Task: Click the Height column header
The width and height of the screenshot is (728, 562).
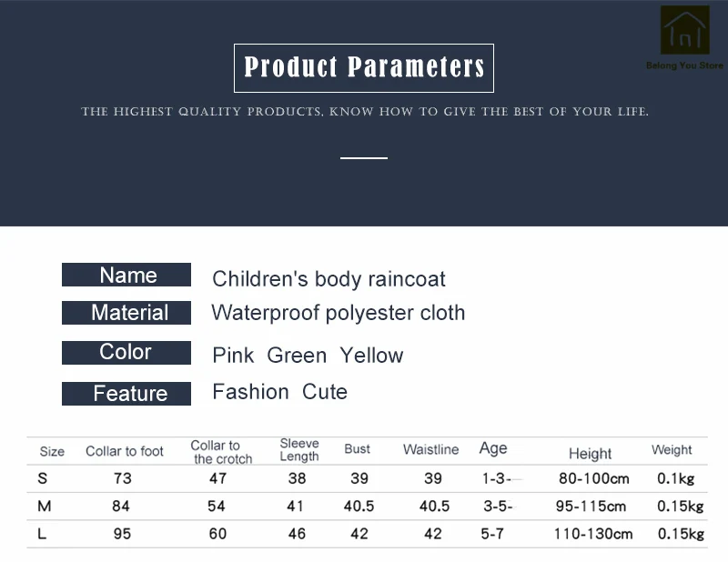Action: (590, 454)
